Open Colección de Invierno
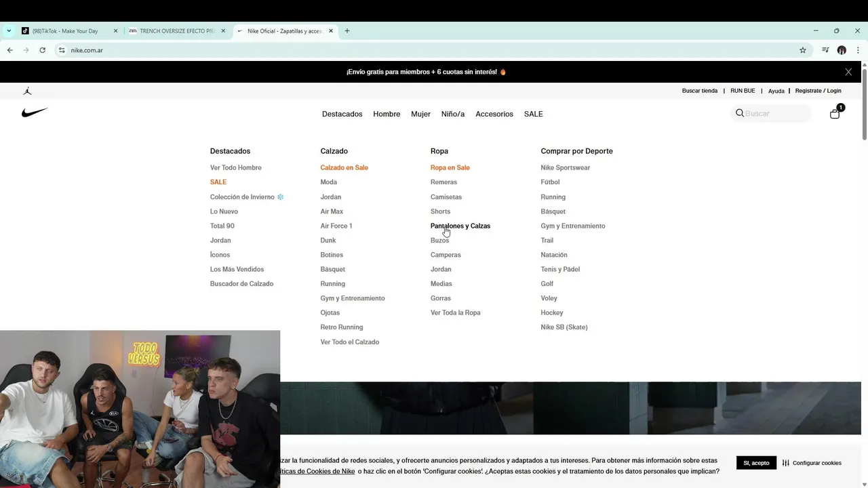The width and height of the screenshot is (868, 488). (x=247, y=197)
